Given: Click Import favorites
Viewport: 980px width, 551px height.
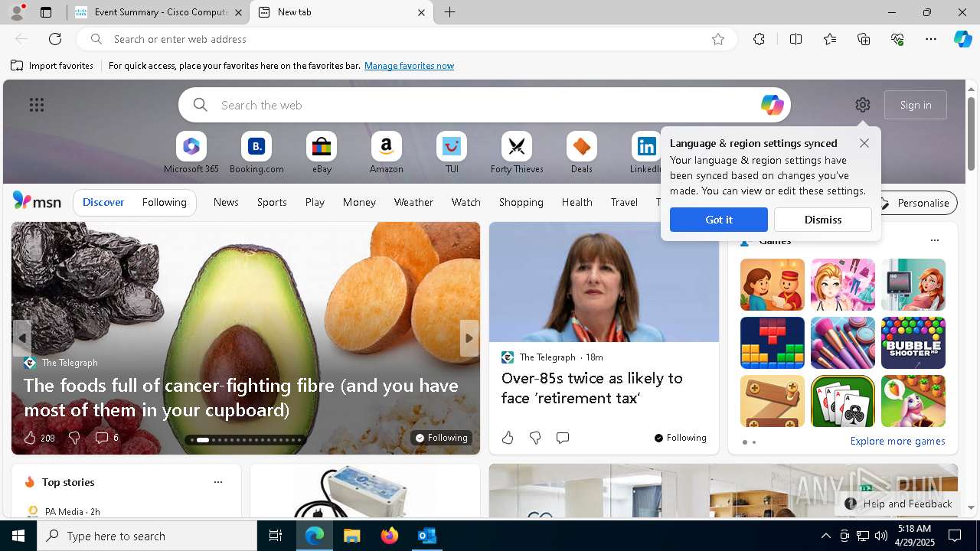Looking at the screenshot, I should pyautogui.click(x=52, y=66).
